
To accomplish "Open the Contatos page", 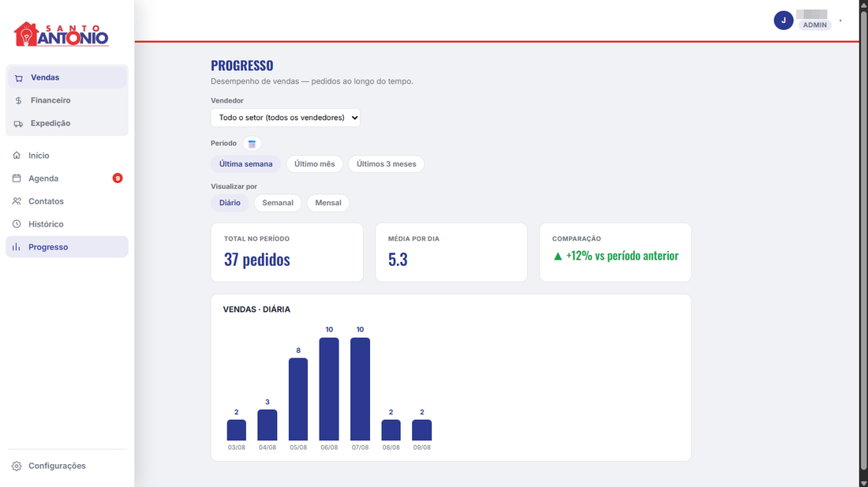I will coord(67,201).
